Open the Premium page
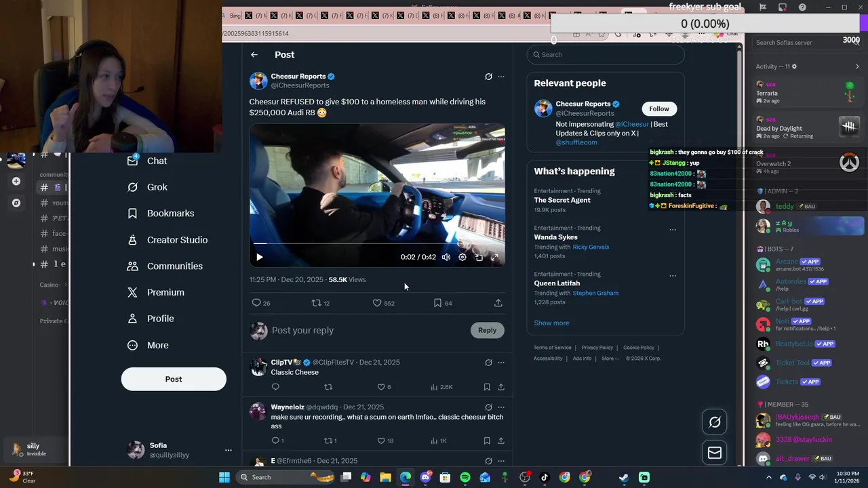This screenshot has height=488, width=868. 156,293
